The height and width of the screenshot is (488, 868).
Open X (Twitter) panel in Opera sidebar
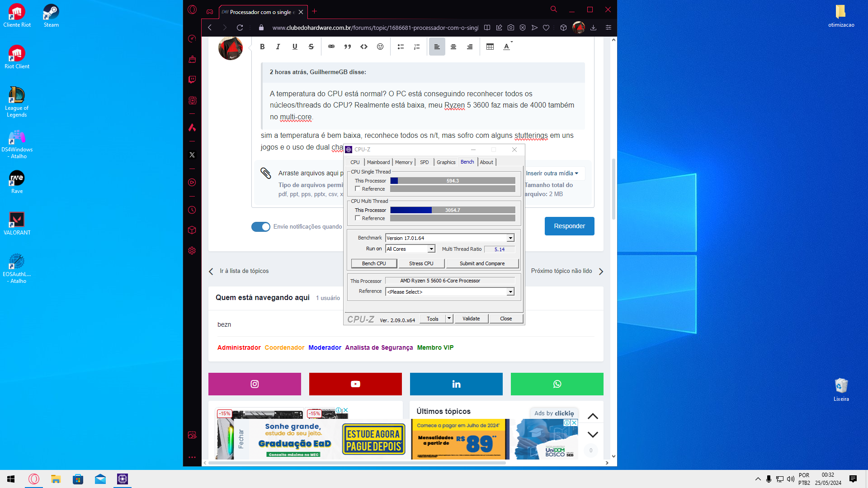point(192,155)
